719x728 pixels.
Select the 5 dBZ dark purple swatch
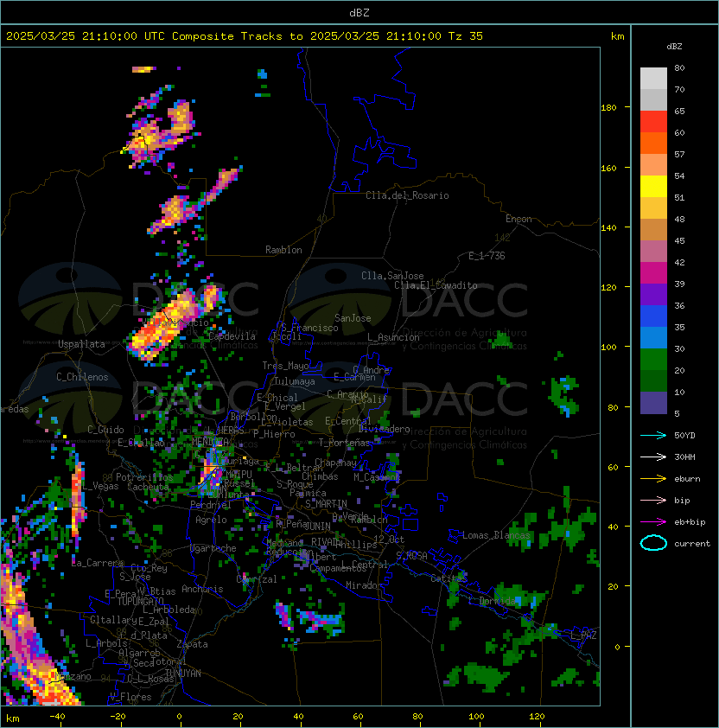coord(653,403)
